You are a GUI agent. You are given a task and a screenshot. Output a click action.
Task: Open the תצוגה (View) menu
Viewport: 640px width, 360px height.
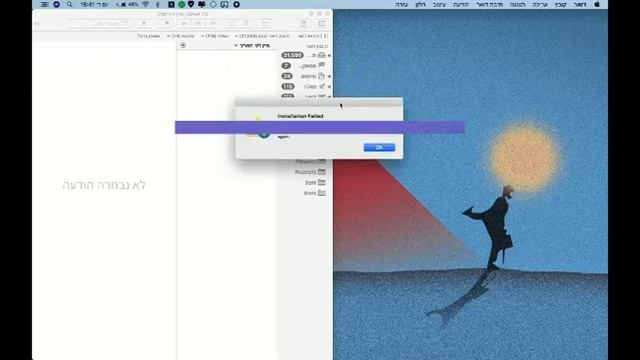pos(517,4)
